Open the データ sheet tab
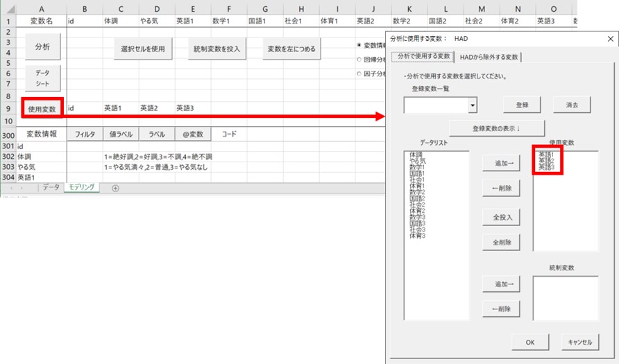 (x=51, y=188)
